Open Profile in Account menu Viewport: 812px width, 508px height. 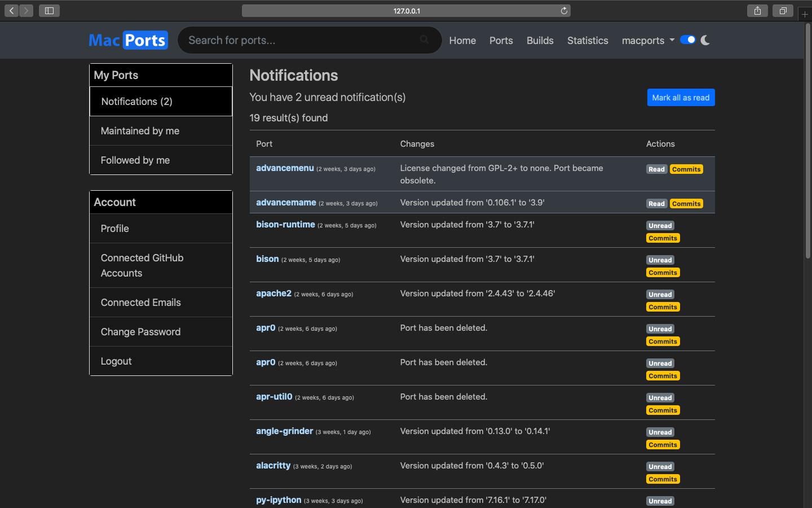click(x=161, y=229)
